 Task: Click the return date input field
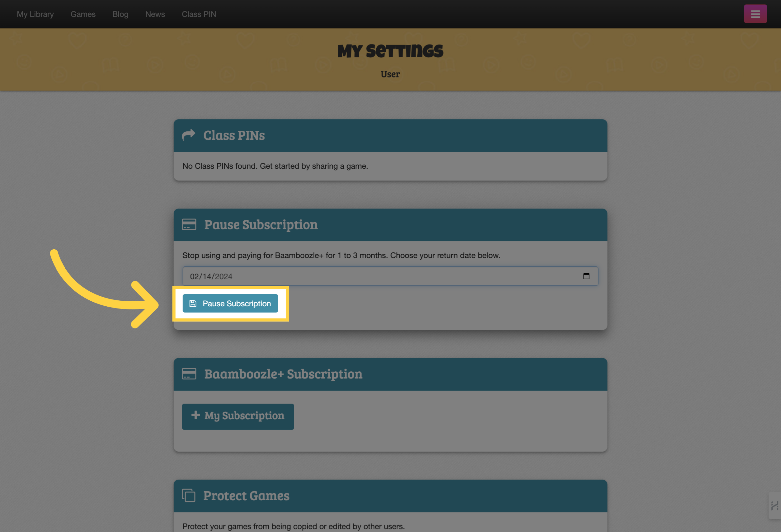pyautogui.click(x=390, y=276)
